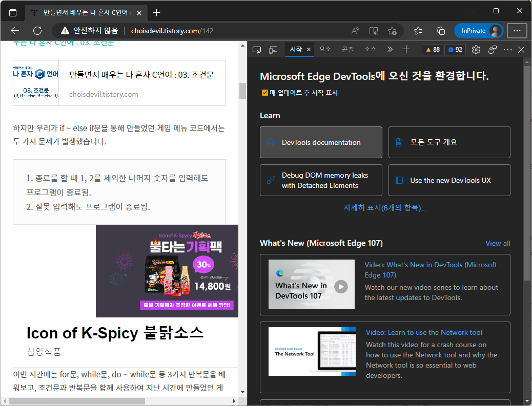Open the 03. 조건문 link preview card

click(119, 83)
